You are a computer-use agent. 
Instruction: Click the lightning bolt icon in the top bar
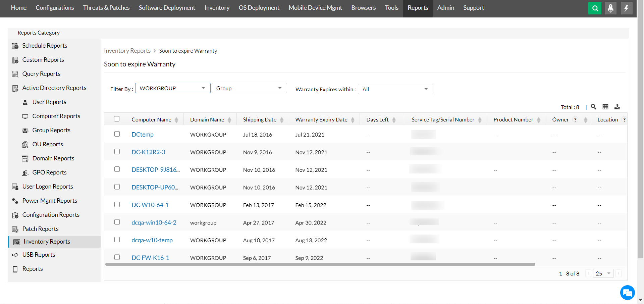[627, 8]
